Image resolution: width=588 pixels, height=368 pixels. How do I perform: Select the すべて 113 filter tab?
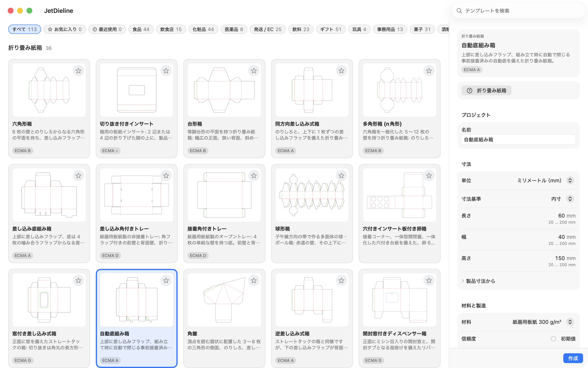pyautogui.click(x=24, y=29)
